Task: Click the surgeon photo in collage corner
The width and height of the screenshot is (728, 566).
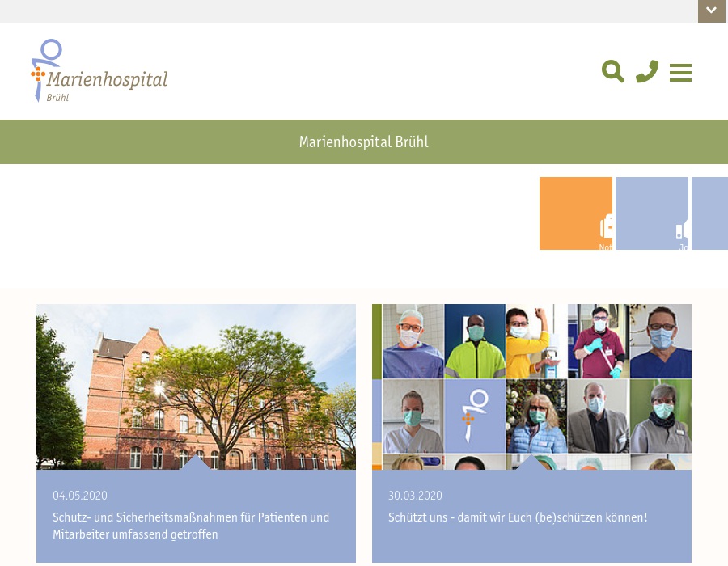Action: (x=413, y=341)
